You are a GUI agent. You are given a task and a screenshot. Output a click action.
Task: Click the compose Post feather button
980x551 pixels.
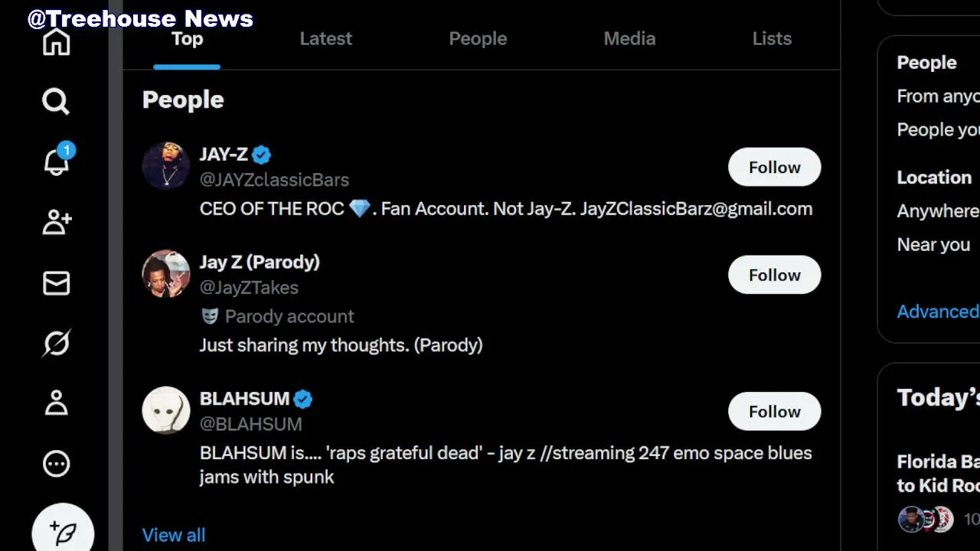pyautogui.click(x=63, y=531)
